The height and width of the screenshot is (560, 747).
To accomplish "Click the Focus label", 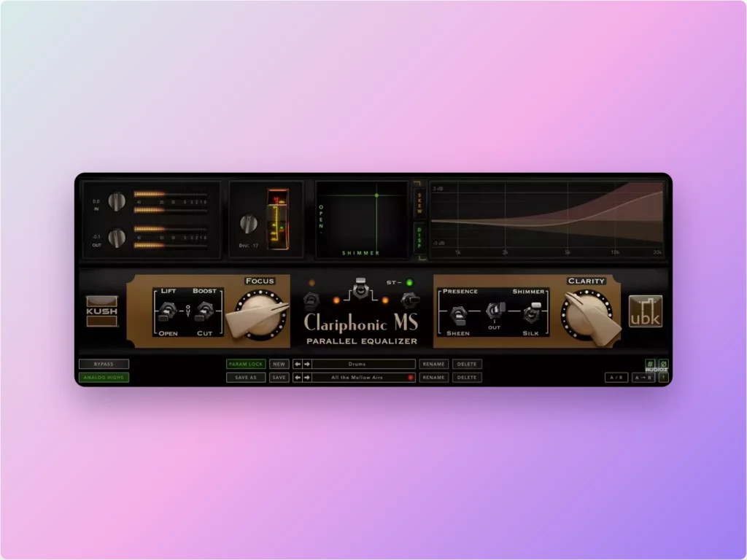I will (260, 281).
